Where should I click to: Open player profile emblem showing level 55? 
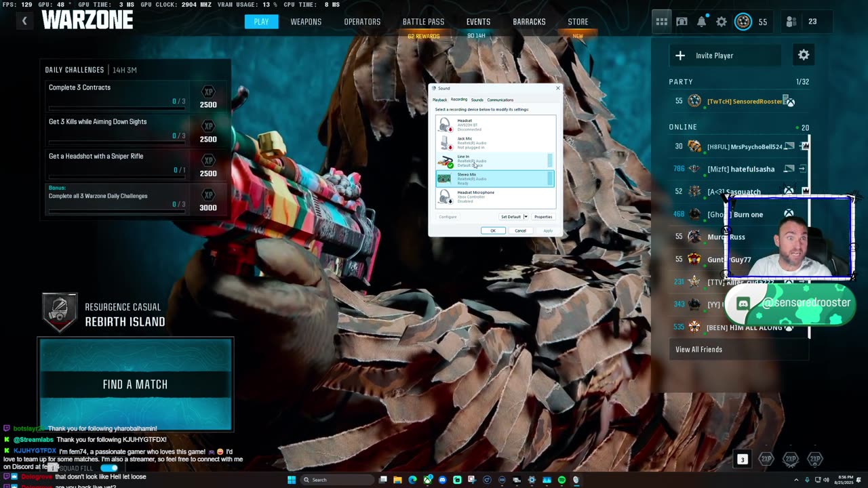click(x=743, y=22)
